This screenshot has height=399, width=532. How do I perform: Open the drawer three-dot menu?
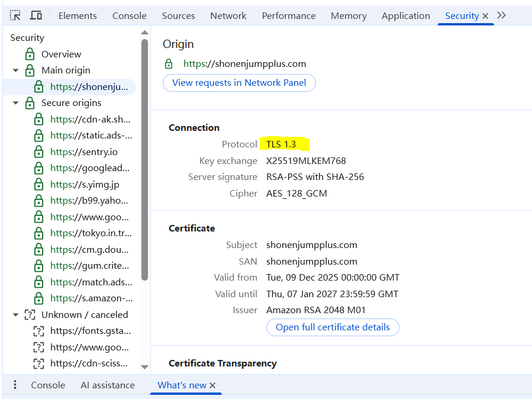coord(15,385)
